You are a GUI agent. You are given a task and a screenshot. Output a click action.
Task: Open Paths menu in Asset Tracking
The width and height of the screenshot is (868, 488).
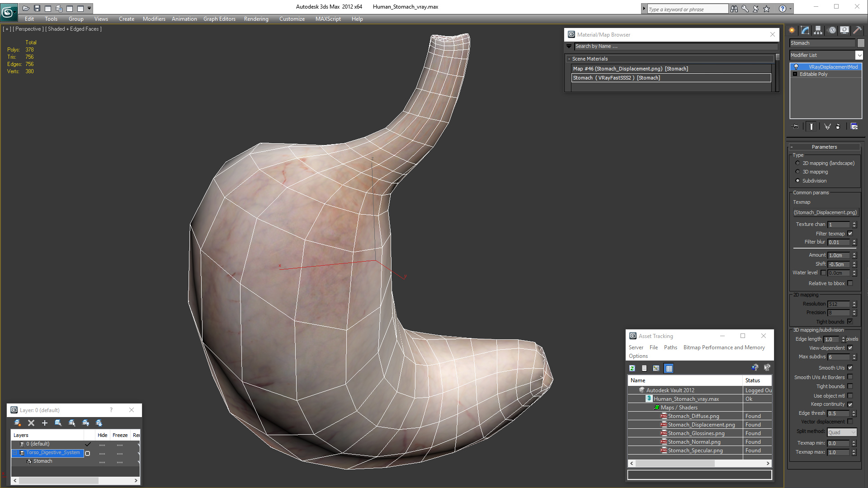pos(670,347)
